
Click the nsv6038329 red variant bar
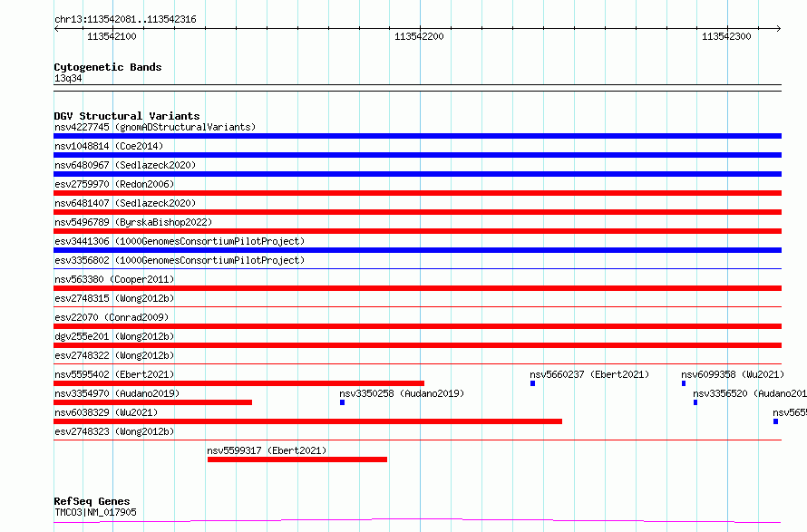click(x=307, y=421)
